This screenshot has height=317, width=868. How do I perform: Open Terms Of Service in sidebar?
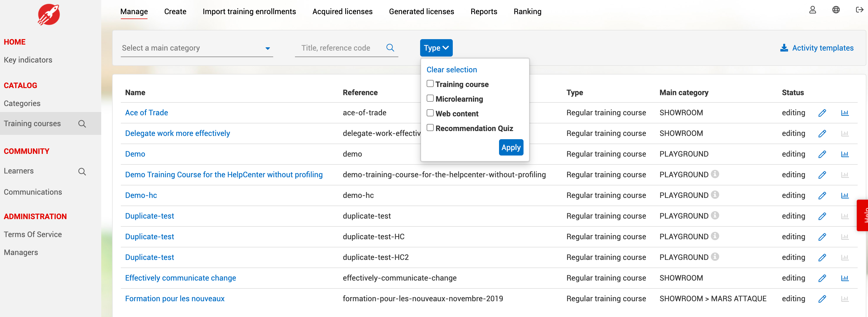[x=33, y=235]
